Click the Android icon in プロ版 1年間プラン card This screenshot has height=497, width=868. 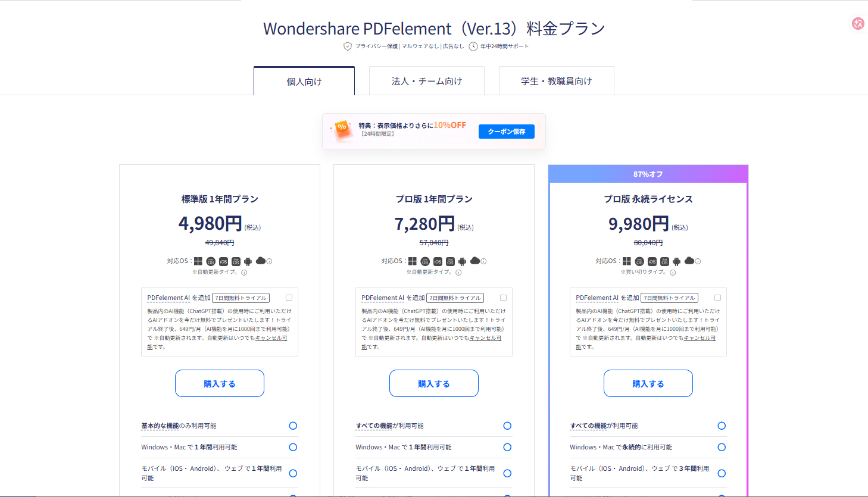pos(462,261)
